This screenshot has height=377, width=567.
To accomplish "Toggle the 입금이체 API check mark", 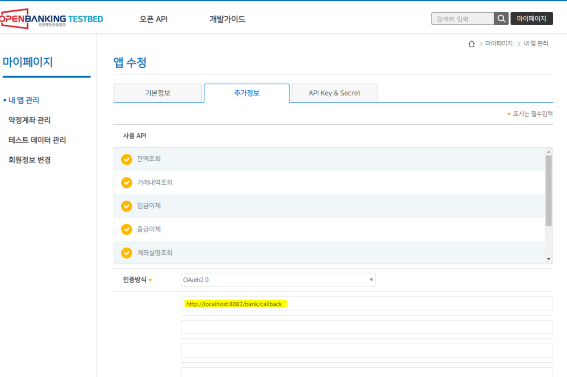I will tap(127, 206).
